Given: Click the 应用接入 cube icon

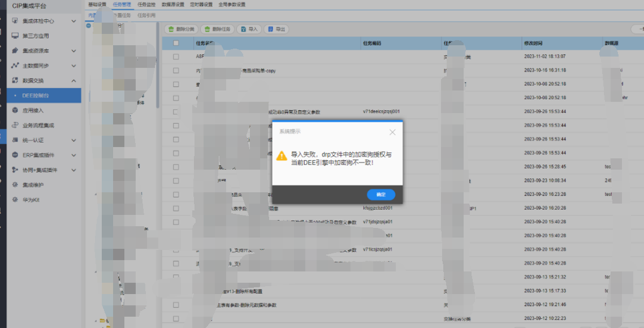Looking at the screenshot, I should (15, 110).
